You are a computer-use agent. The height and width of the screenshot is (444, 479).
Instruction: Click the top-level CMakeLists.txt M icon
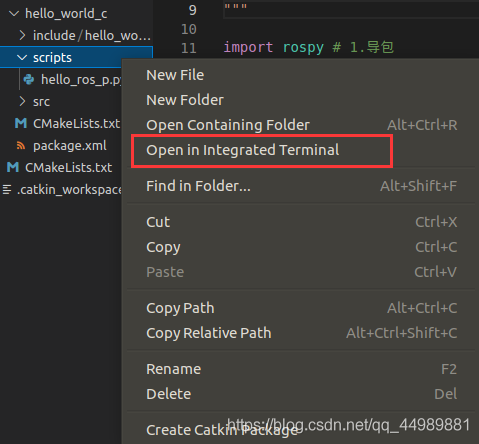(13, 167)
